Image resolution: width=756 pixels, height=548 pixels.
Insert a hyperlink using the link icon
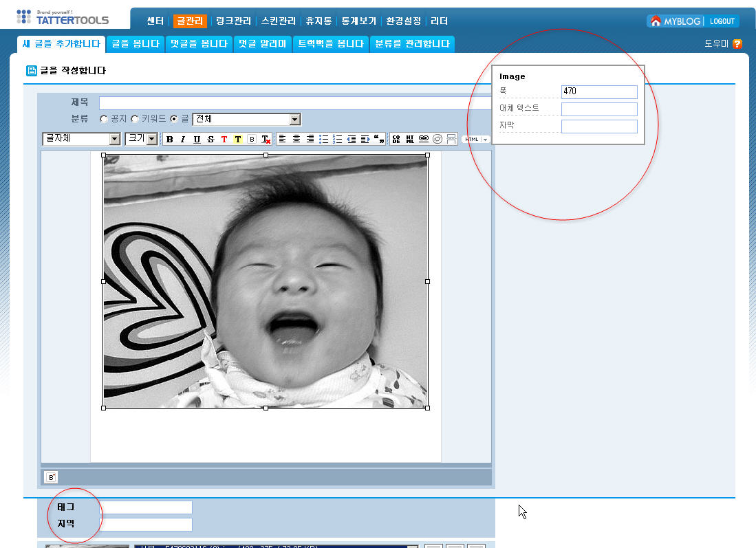(x=424, y=139)
